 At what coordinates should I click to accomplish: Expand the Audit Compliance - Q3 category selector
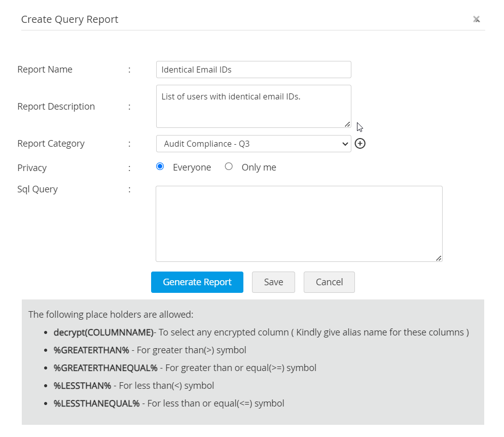(254, 144)
